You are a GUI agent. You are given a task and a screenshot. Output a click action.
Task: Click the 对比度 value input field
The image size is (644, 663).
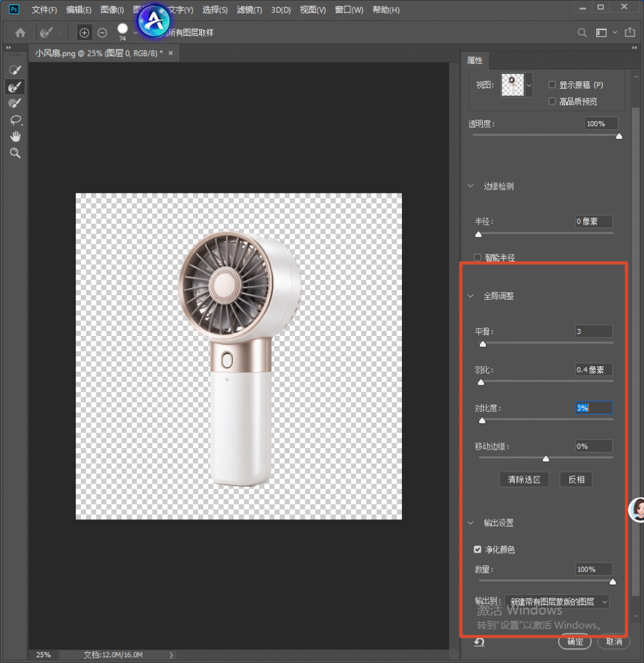point(594,408)
